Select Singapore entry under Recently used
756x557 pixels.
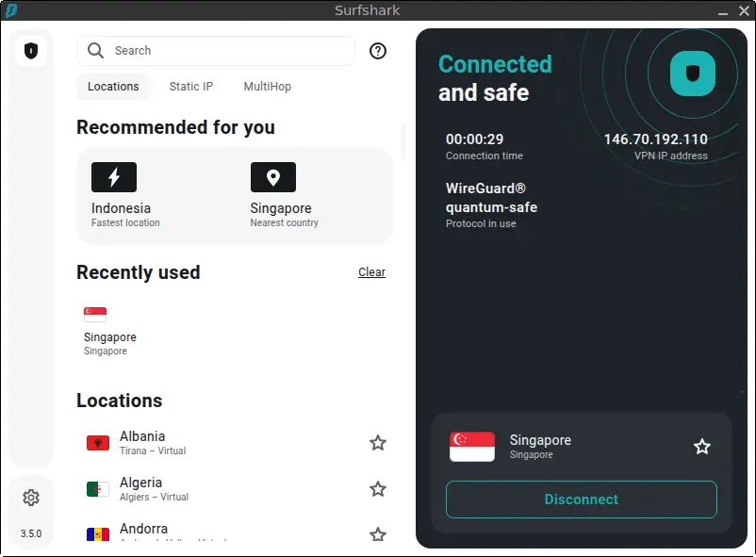click(x=110, y=332)
